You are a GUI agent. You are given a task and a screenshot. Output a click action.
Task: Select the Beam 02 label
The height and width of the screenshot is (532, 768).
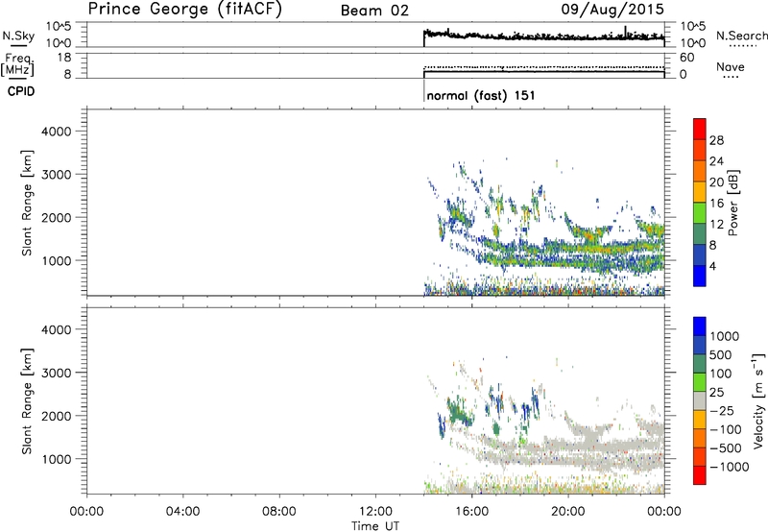(x=374, y=11)
